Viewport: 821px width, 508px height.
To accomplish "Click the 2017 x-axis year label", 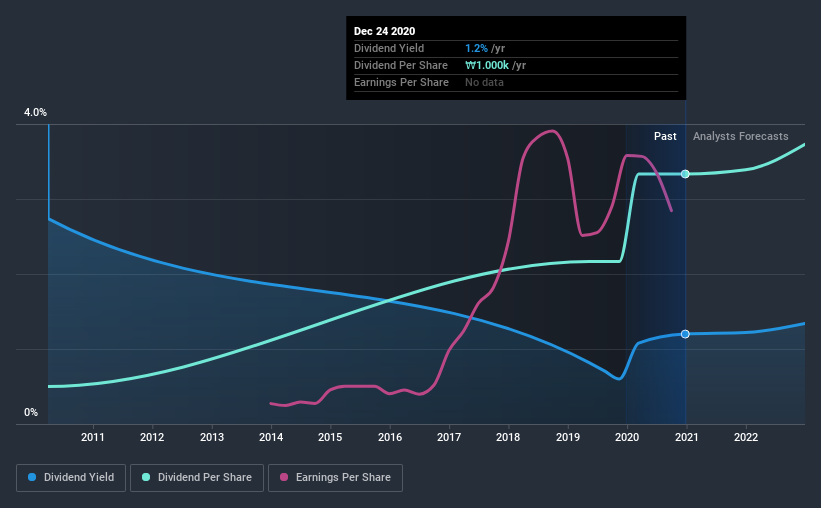I will pos(449,437).
